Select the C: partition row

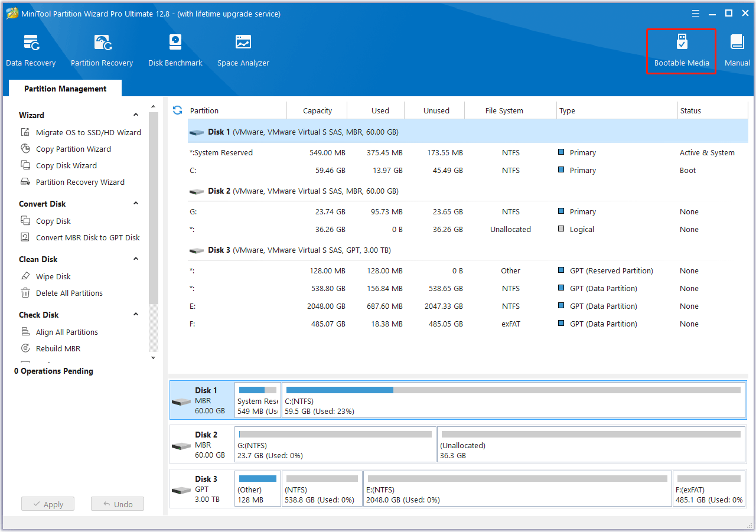click(468, 170)
